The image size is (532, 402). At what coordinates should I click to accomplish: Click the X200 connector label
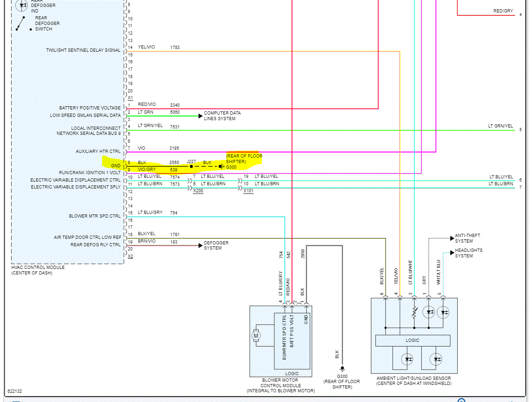[x=198, y=190]
